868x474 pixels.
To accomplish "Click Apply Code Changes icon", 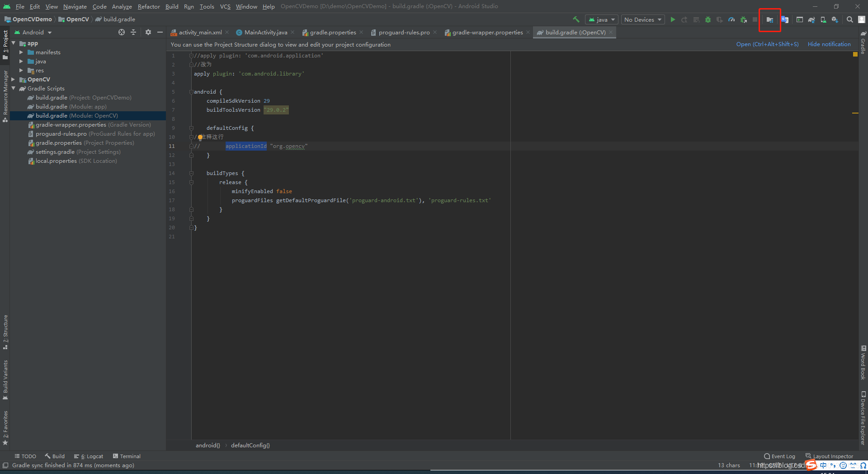I will point(696,19).
